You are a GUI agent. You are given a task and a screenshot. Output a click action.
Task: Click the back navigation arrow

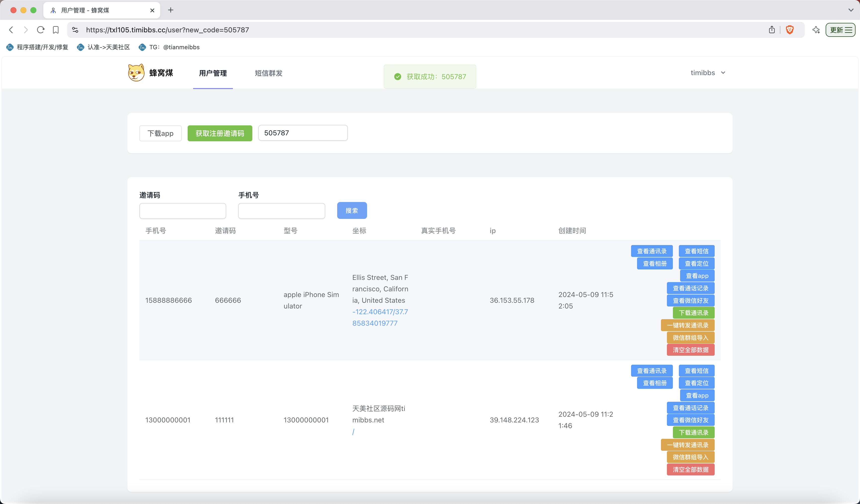click(x=11, y=30)
